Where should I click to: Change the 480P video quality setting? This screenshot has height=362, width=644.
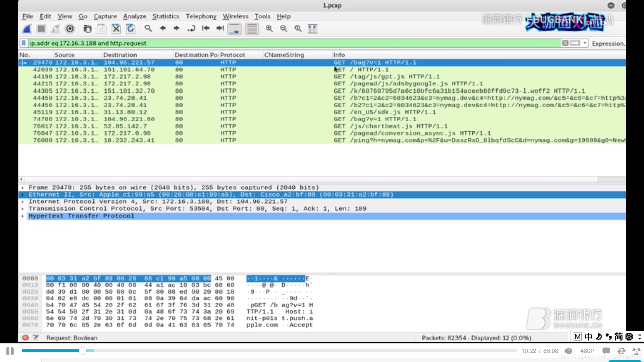pos(587,351)
